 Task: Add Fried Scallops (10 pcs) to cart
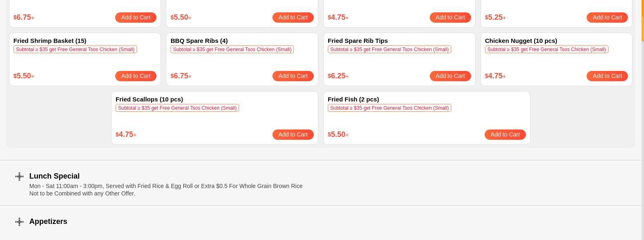pyautogui.click(x=293, y=134)
